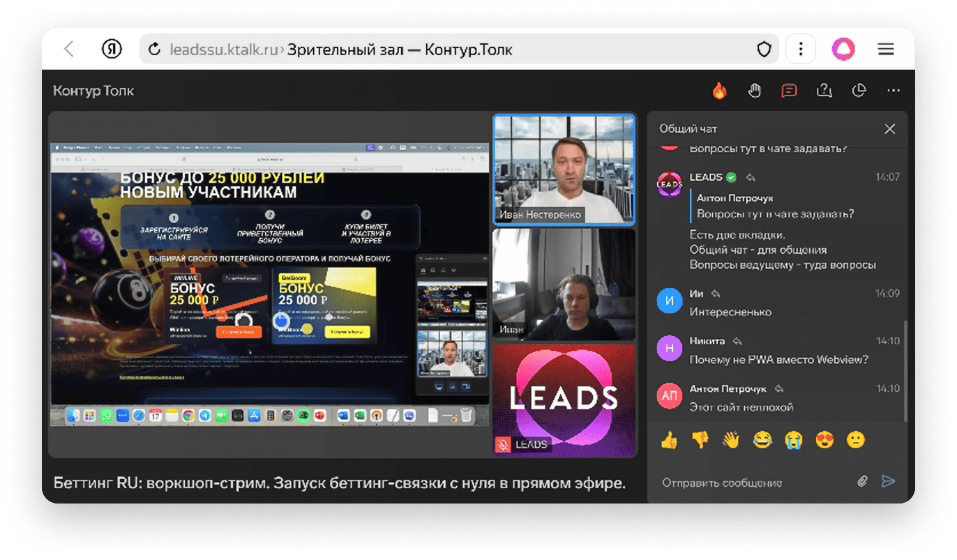
Task: Open the three-dot page options button
Action: coord(801,50)
